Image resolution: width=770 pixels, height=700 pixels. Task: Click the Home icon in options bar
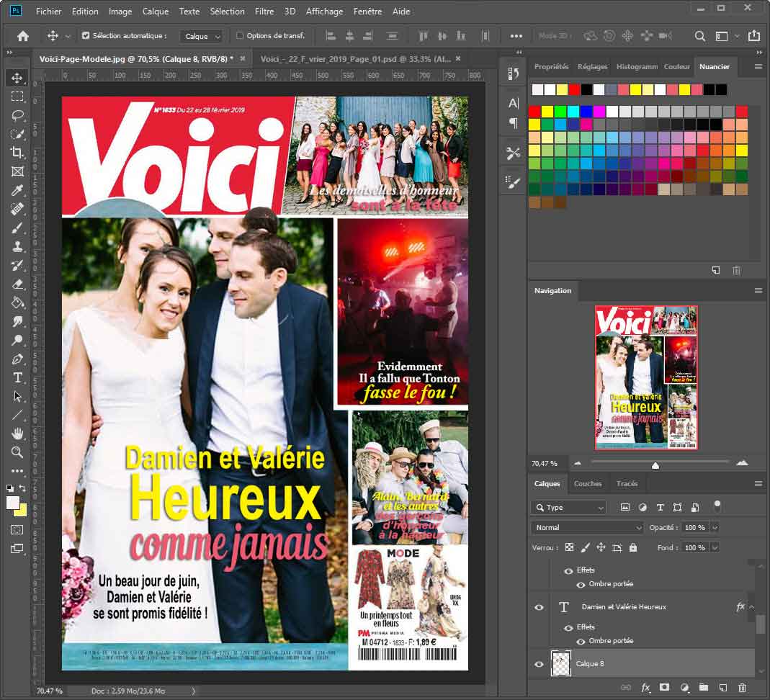point(22,36)
